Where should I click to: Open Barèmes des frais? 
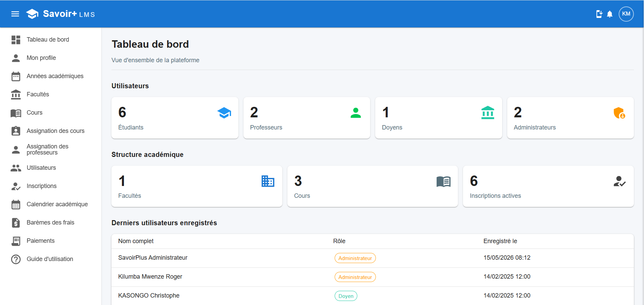[x=51, y=222]
